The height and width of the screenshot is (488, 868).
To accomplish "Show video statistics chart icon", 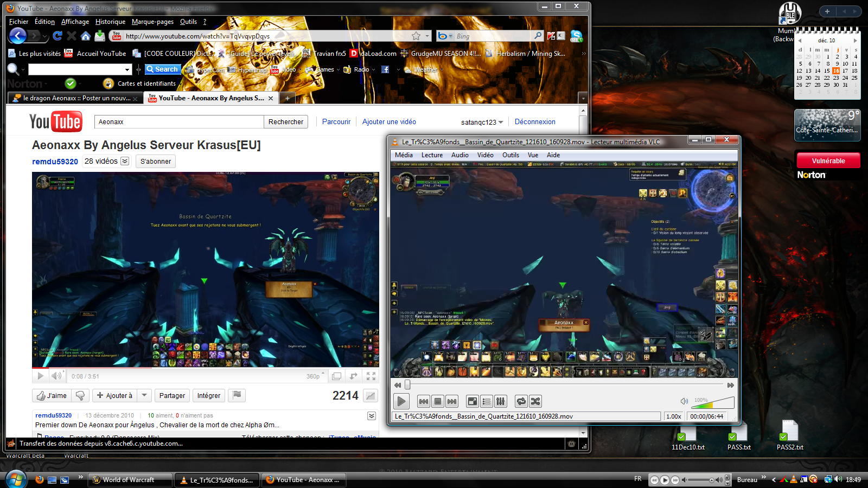I will 371,396.
